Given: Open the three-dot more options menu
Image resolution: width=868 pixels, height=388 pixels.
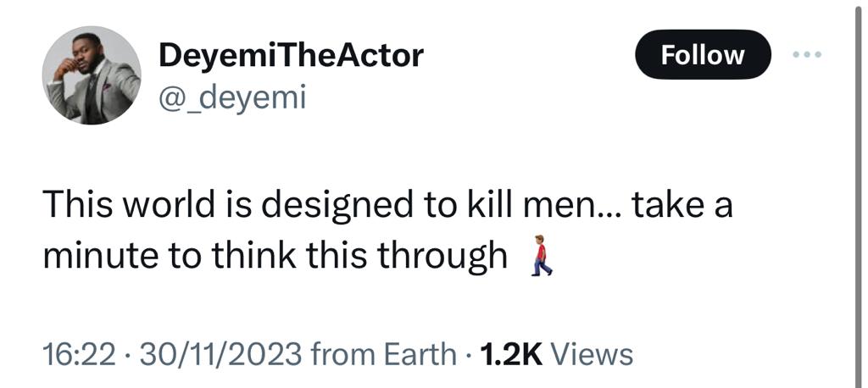Looking at the screenshot, I should point(806,55).
